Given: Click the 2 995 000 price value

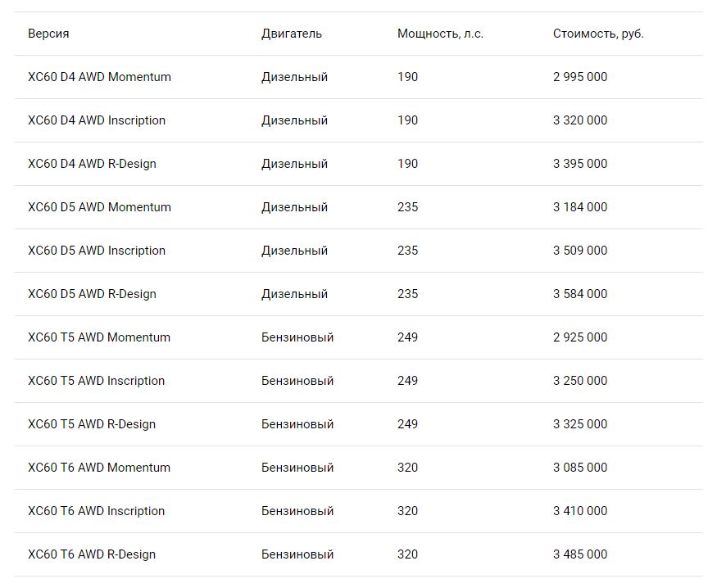Looking at the screenshot, I should (580, 77).
